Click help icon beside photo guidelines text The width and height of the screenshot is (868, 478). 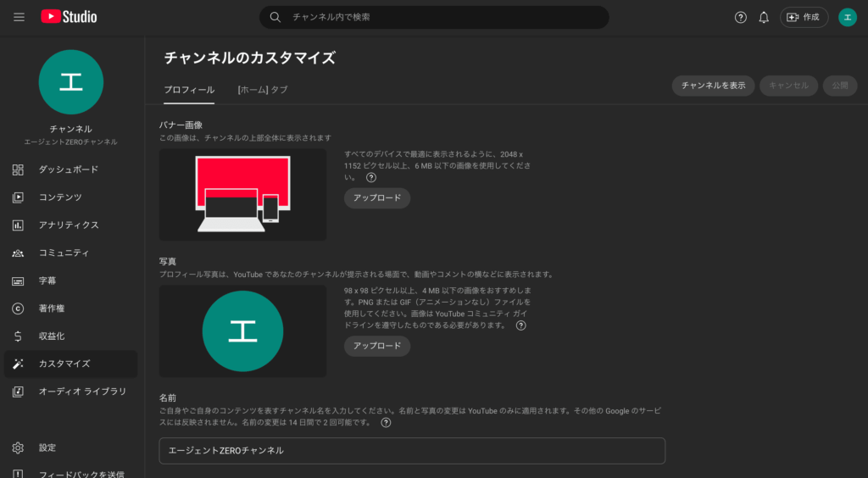point(520,325)
